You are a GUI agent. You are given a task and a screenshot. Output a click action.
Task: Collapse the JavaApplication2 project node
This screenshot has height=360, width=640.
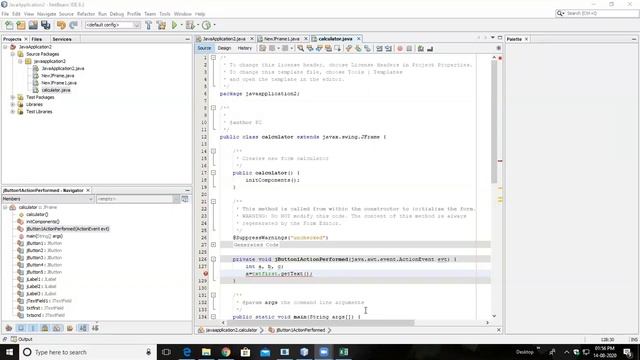tap(5, 47)
